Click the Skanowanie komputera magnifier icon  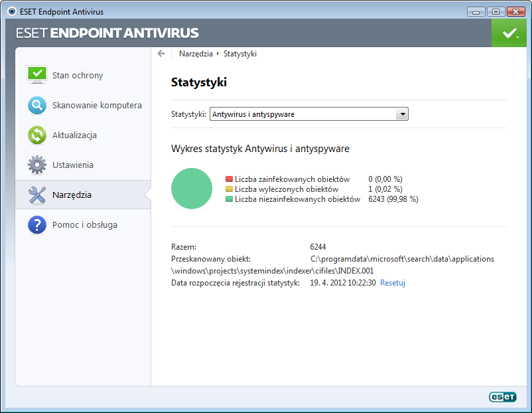pos(37,106)
